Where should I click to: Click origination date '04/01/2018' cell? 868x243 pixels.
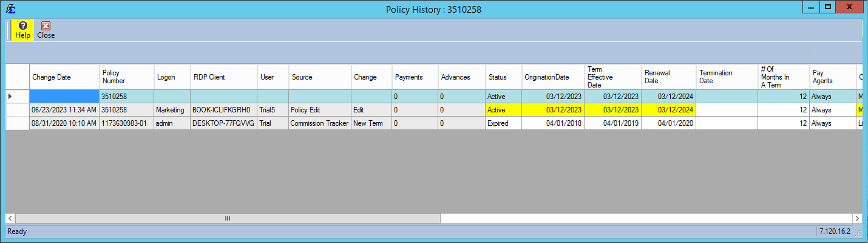pyautogui.click(x=553, y=123)
